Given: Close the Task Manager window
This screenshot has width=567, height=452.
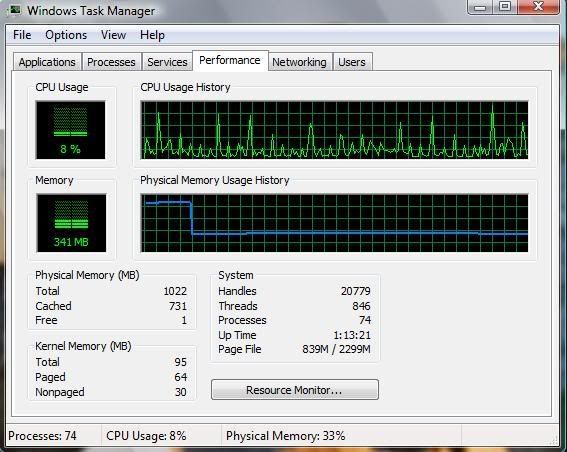Looking at the screenshot, I should click(x=538, y=6).
